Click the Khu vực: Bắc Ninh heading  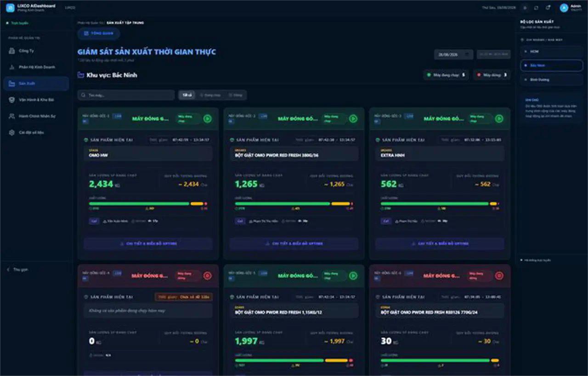click(112, 75)
